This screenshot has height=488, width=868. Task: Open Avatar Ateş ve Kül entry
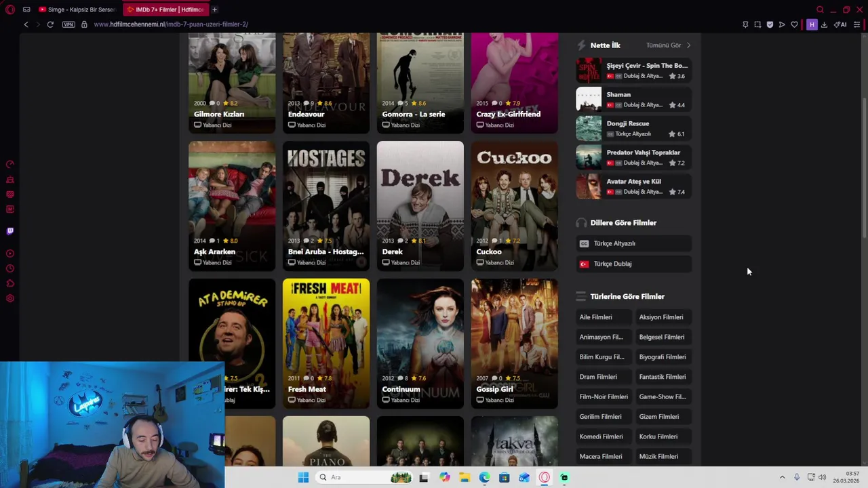[633, 186]
